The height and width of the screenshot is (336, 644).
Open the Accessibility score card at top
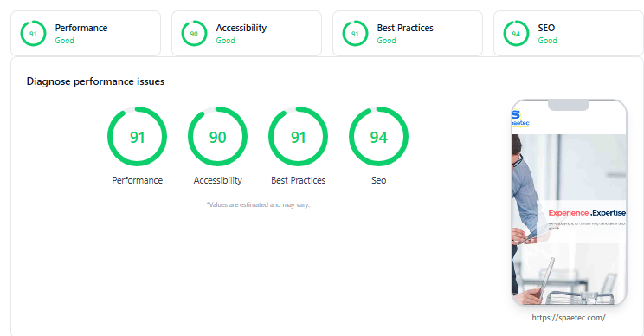(x=247, y=33)
